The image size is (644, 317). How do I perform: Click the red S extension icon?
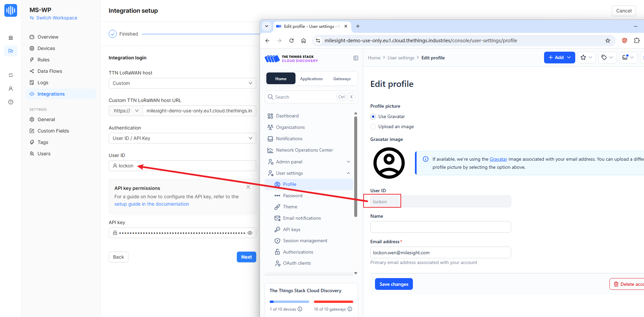coord(625,41)
